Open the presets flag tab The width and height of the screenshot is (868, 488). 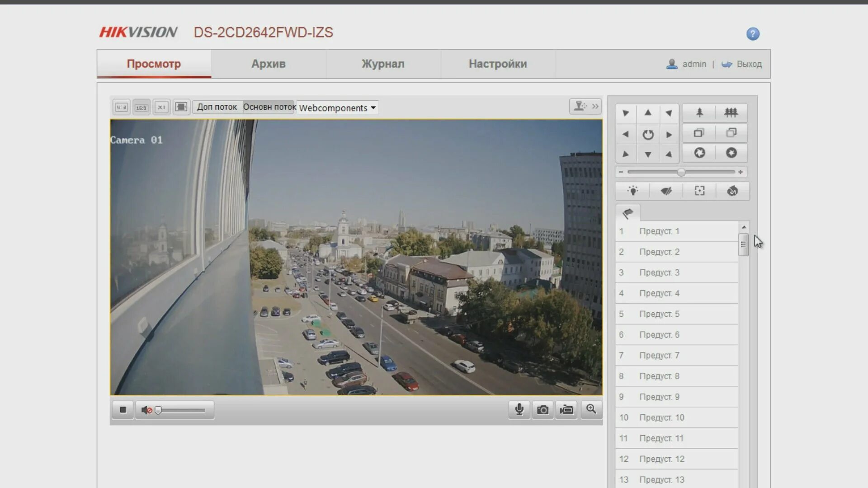pos(628,213)
